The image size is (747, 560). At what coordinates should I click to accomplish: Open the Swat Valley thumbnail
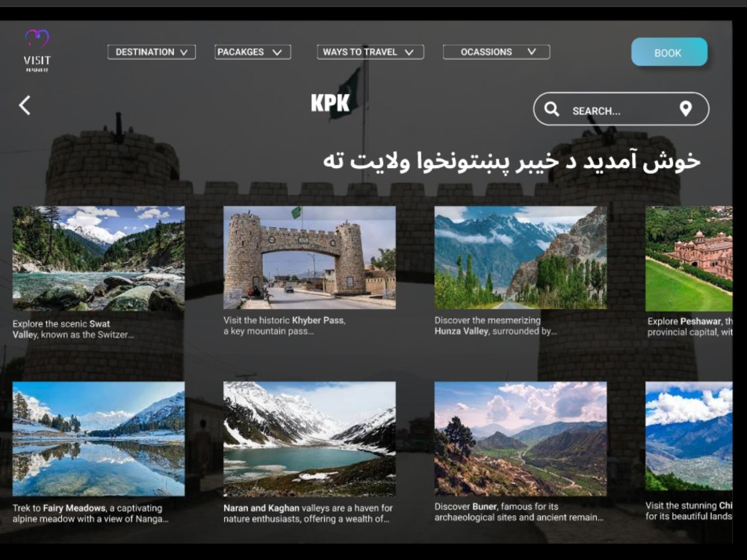[99, 258]
